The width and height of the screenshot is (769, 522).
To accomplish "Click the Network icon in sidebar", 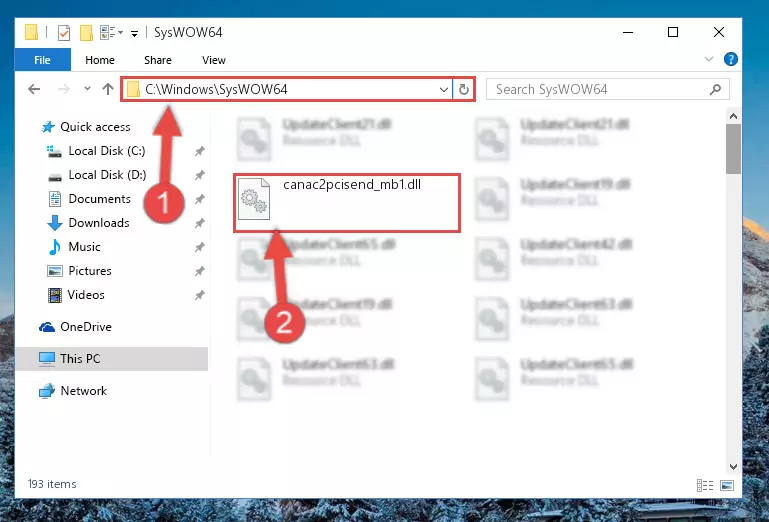I will [47, 391].
